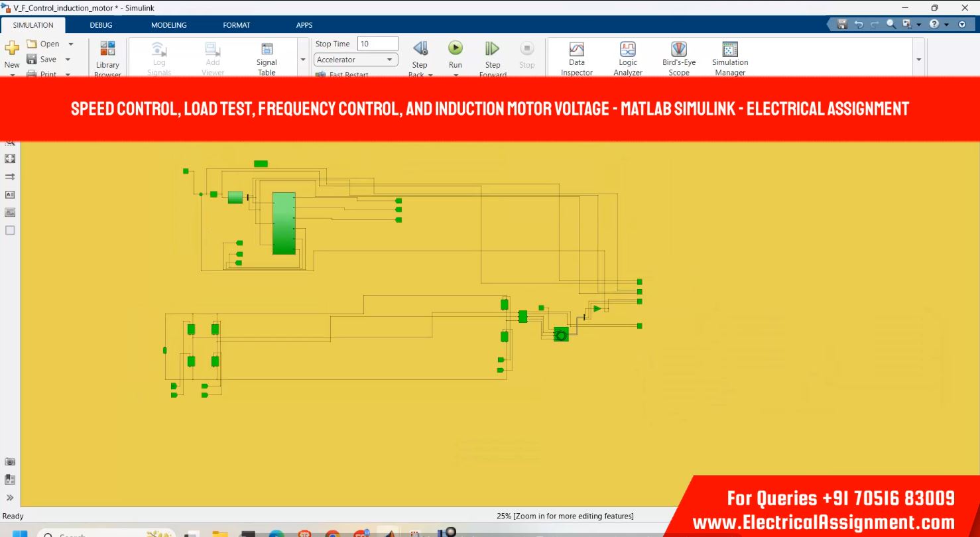This screenshot has width=980, height=537.
Task: Click the Annotation text icon in left palette
Action: [10, 194]
